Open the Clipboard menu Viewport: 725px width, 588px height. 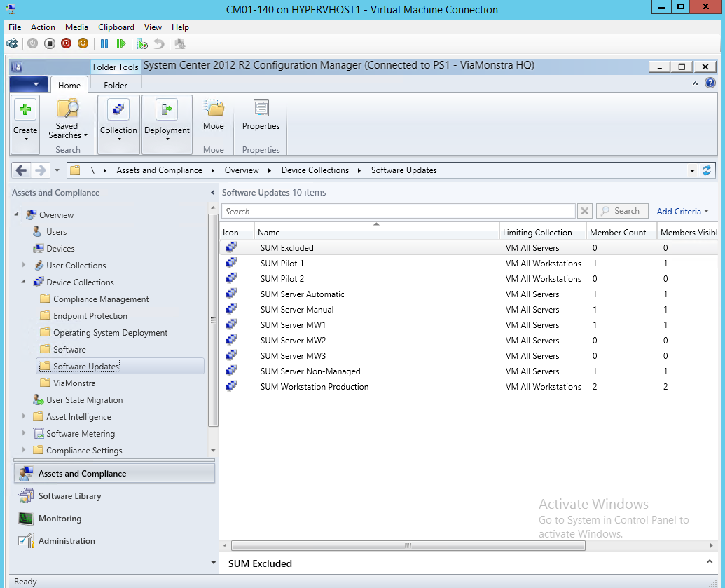coord(116,27)
